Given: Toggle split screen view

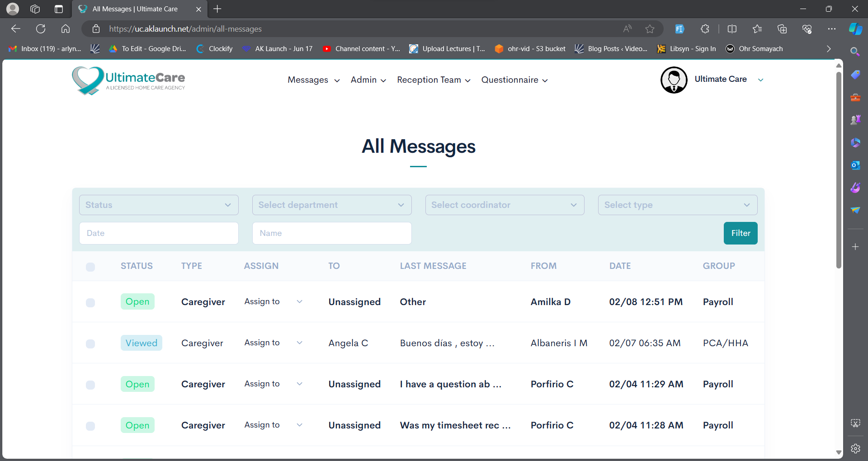Looking at the screenshot, I should click(732, 29).
